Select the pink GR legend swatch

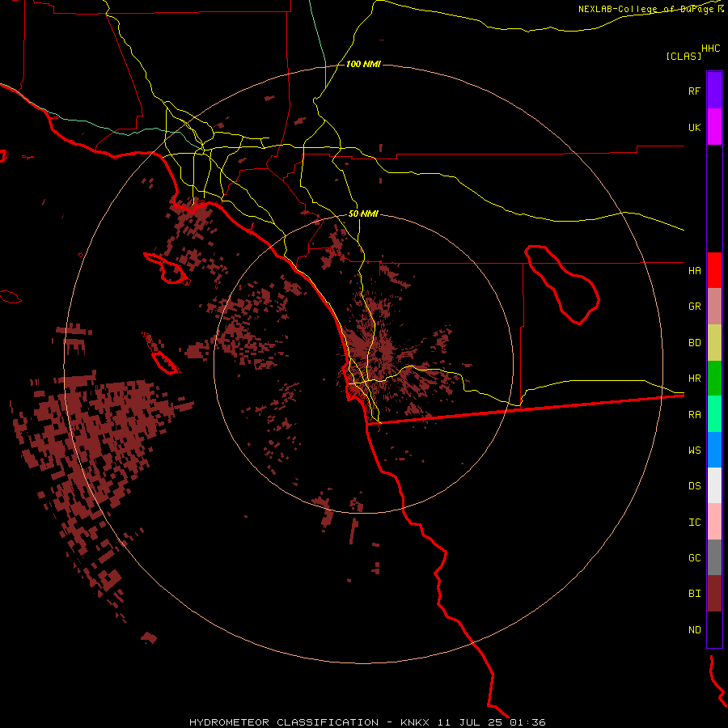pyautogui.click(x=714, y=307)
